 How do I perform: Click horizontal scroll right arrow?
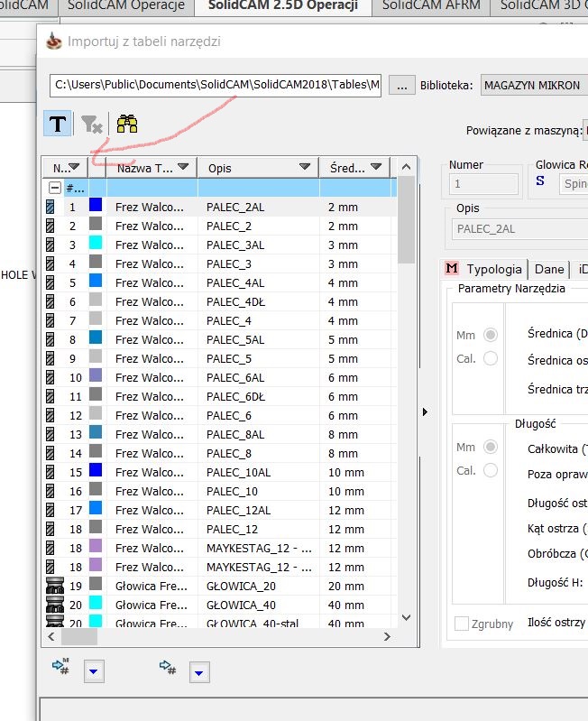click(x=387, y=636)
